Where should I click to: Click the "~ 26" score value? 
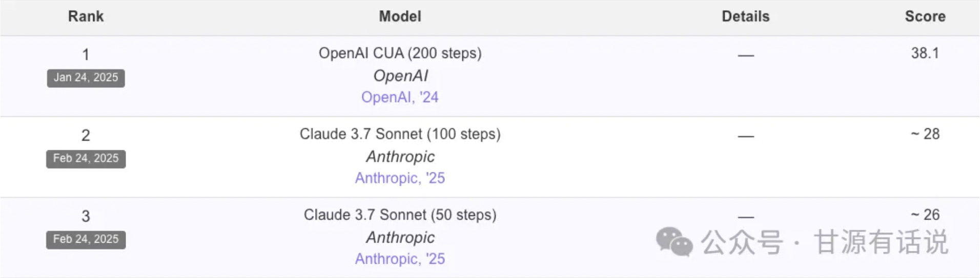click(925, 214)
